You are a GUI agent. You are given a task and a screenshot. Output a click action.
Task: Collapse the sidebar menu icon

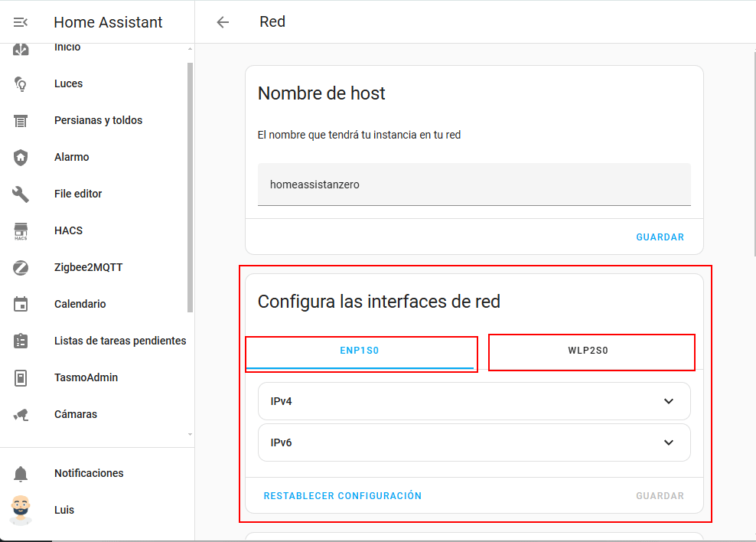[x=21, y=22]
